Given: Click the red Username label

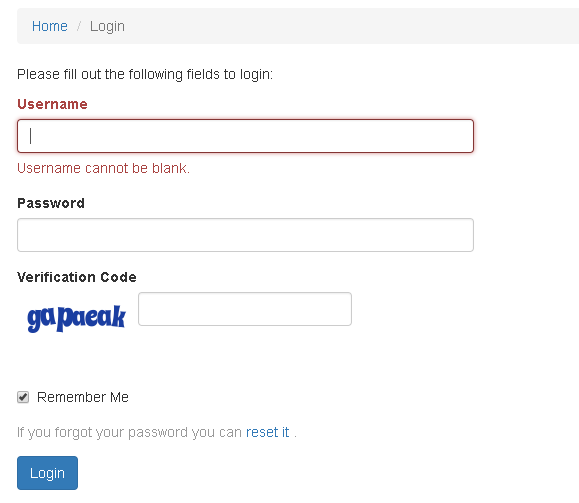Looking at the screenshot, I should coord(52,104).
